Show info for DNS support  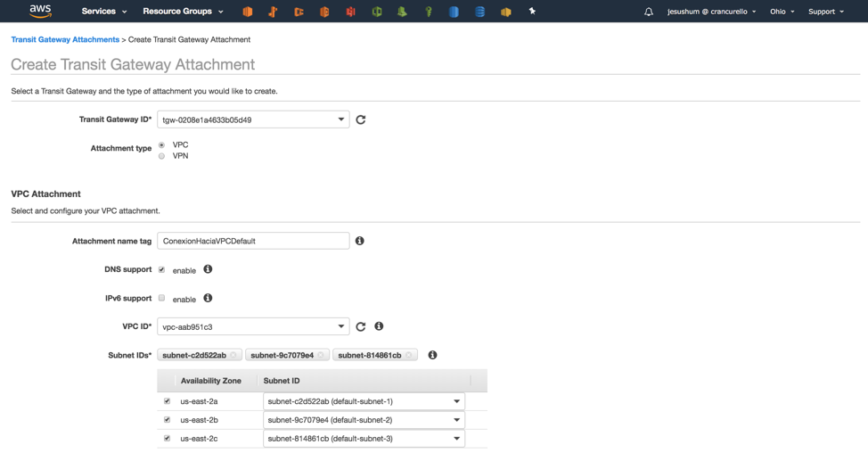click(208, 269)
